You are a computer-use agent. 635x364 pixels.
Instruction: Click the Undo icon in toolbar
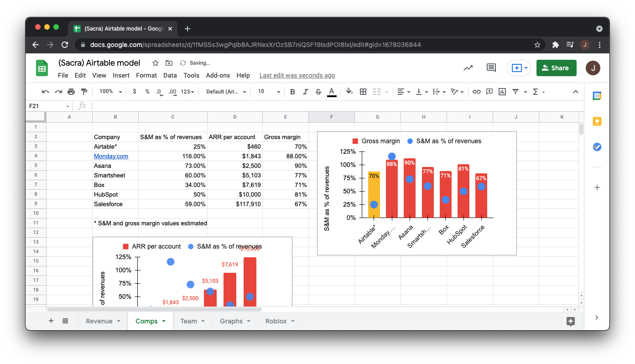coord(45,92)
